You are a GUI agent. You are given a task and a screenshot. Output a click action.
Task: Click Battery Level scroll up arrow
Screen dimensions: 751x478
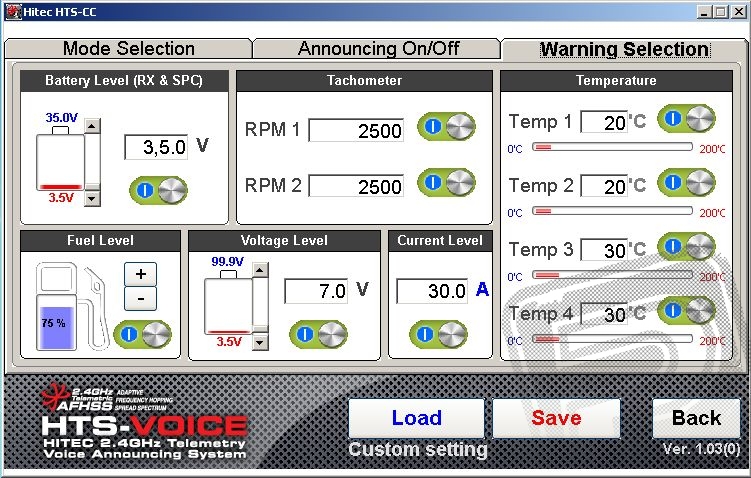92,126
